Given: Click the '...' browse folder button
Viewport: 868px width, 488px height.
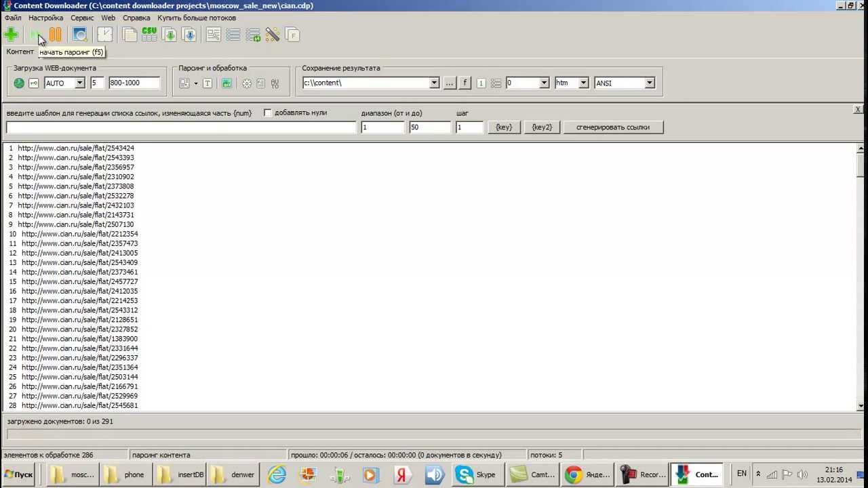Looking at the screenshot, I should (x=450, y=83).
